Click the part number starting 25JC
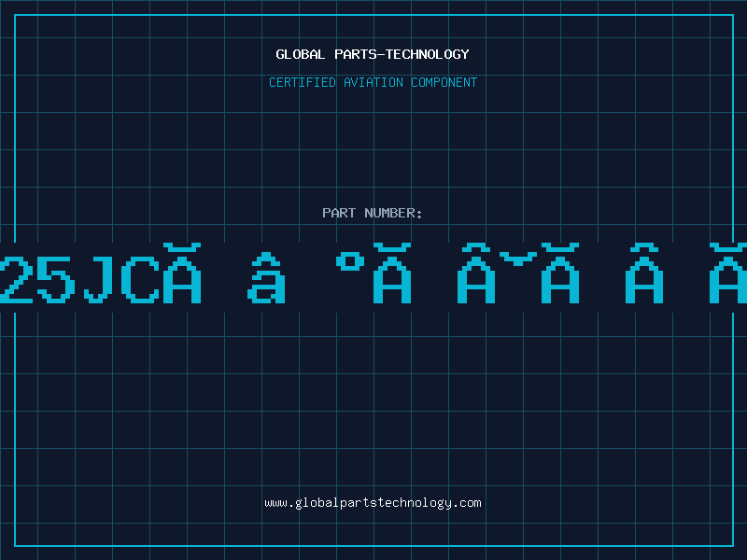This screenshot has height=560, width=747. coord(373,273)
